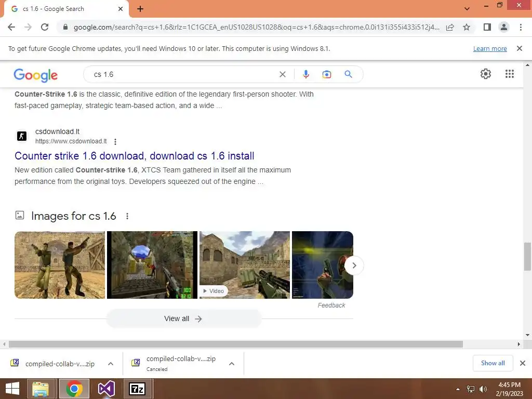Click the scroll-down arrow of vertical scrollbar

(527, 335)
